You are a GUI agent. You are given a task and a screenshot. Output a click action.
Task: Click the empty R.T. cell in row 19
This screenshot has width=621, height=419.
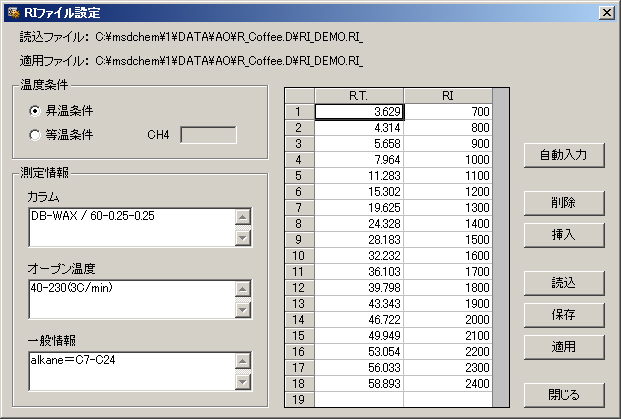pyautogui.click(x=359, y=399)
